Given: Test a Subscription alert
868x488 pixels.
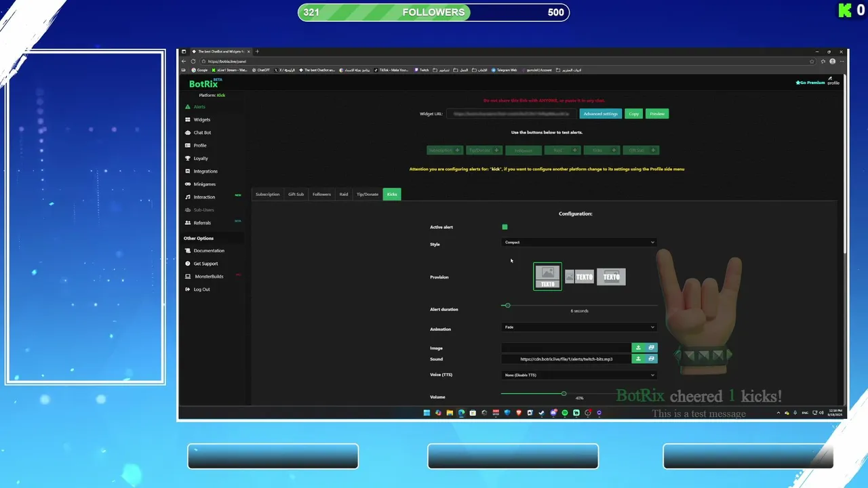Looking at the screenshot, I should click(444, 150).
